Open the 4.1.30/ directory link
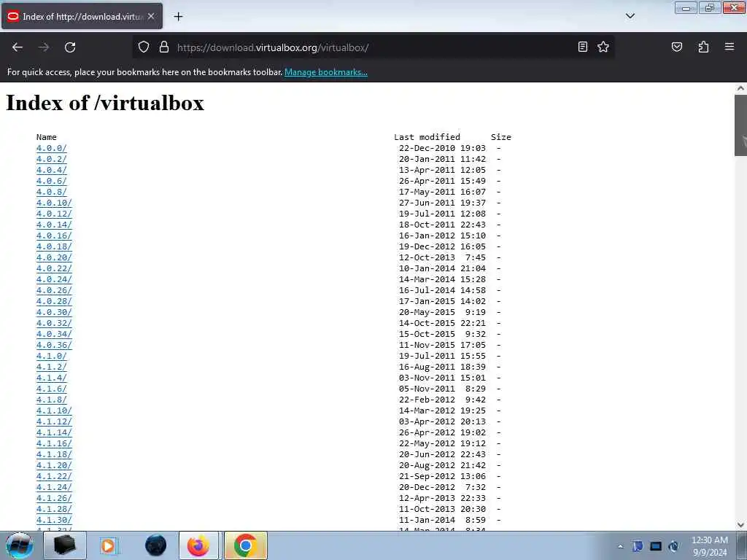 (x=54, y=521)
